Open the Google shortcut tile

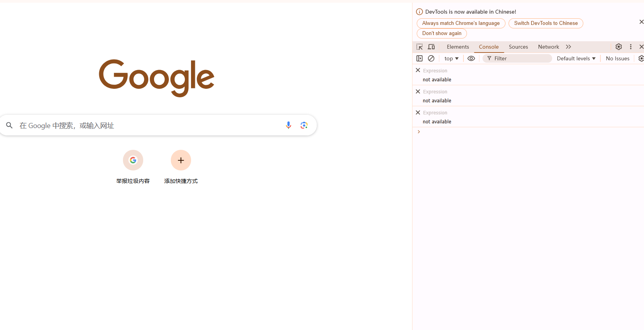[x=133, y=160]
